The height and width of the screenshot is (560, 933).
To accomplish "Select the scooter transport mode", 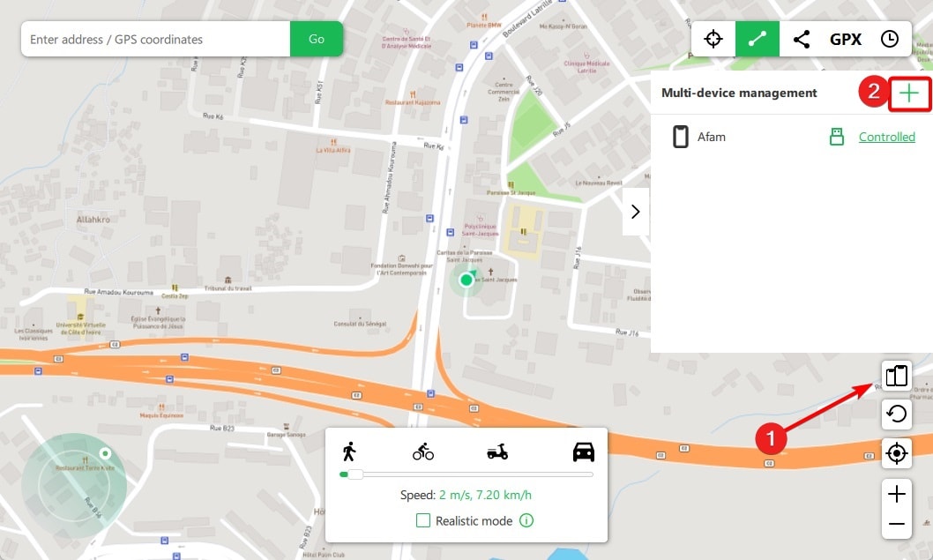I will 496,451.
